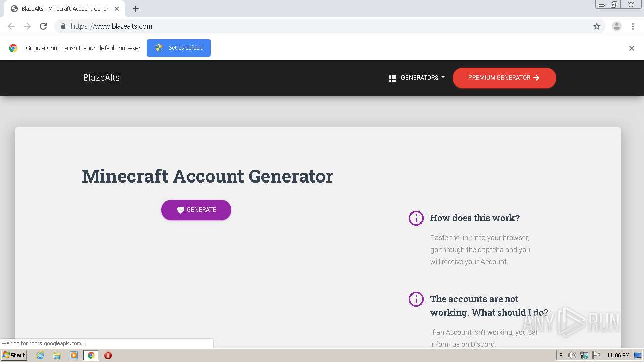Click the address bar showing blazealts.com

pos(330,26)
